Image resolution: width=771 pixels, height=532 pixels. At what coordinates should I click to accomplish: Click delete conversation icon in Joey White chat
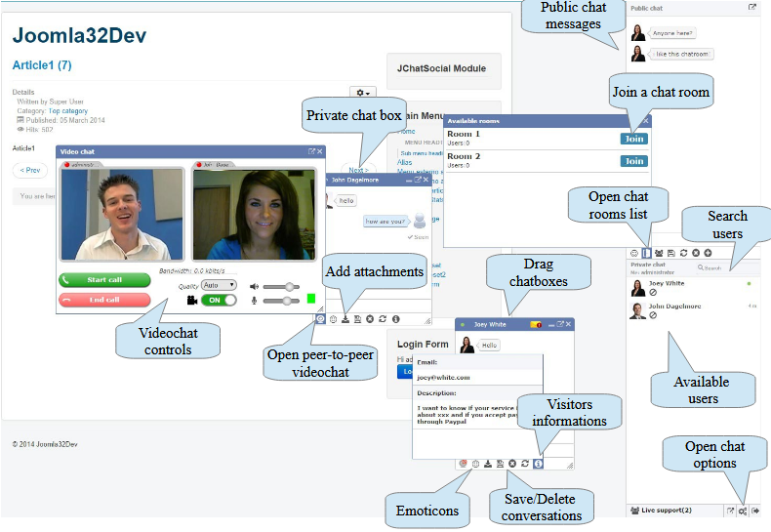(x=511, y=463)
